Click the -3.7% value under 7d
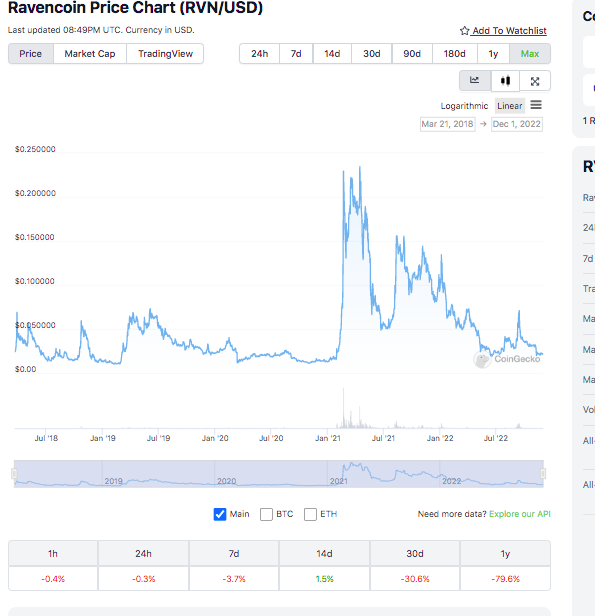This screenshot has width=595, height=616. pyautogui.click(x=234, y=579)
